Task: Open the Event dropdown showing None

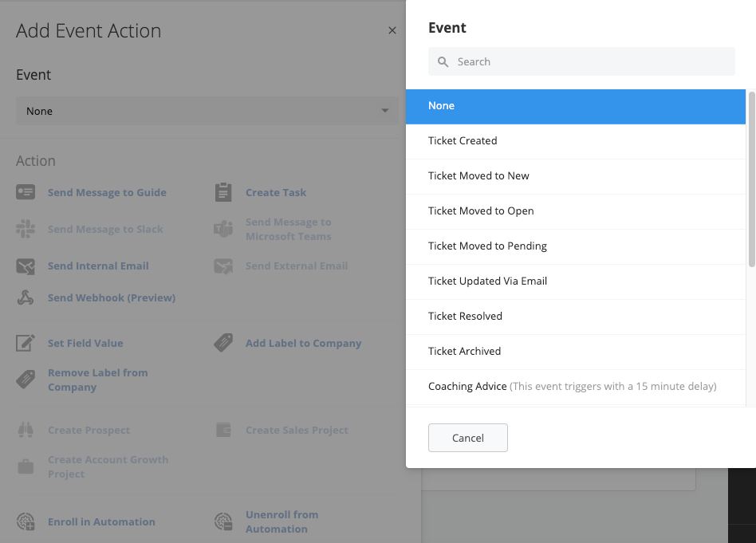Action: coord(207,111)
